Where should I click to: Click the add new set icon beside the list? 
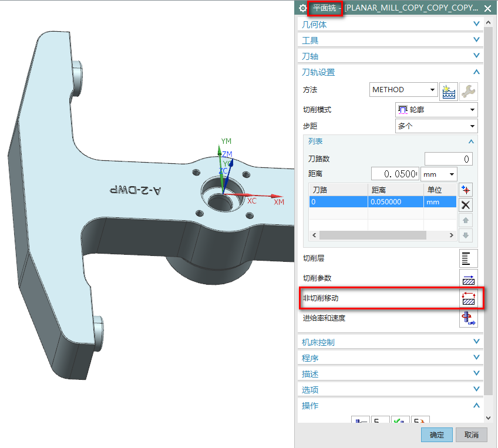click(x=466, y=190)
